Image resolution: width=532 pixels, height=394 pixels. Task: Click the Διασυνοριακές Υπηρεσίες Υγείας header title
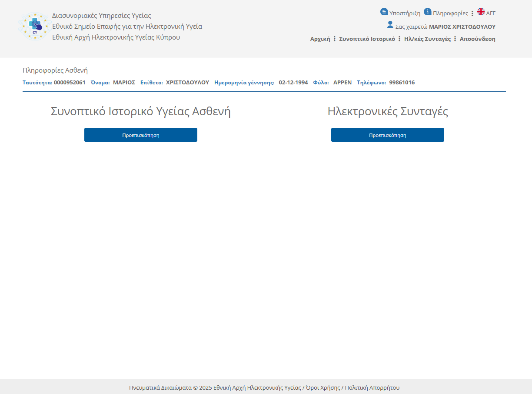pos(102,16)
